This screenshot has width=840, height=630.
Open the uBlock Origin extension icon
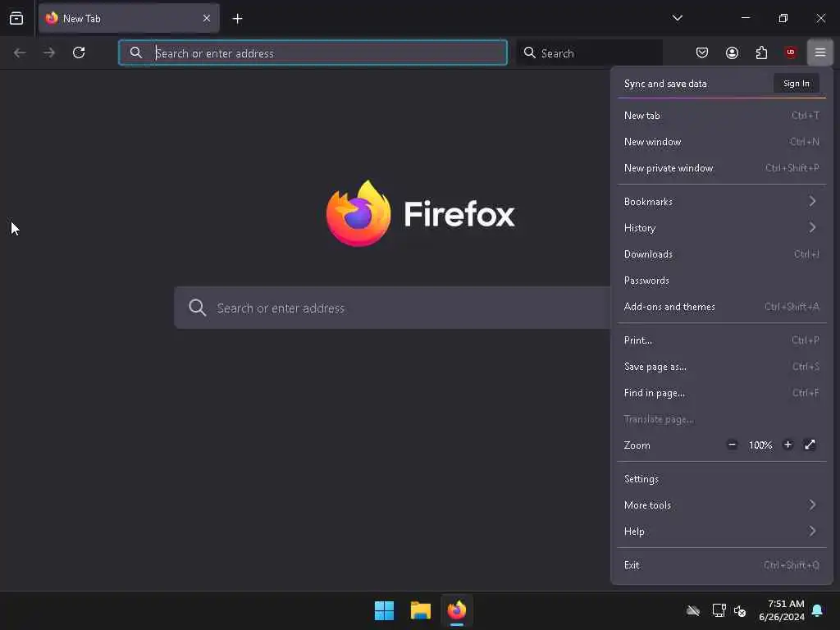790,52
